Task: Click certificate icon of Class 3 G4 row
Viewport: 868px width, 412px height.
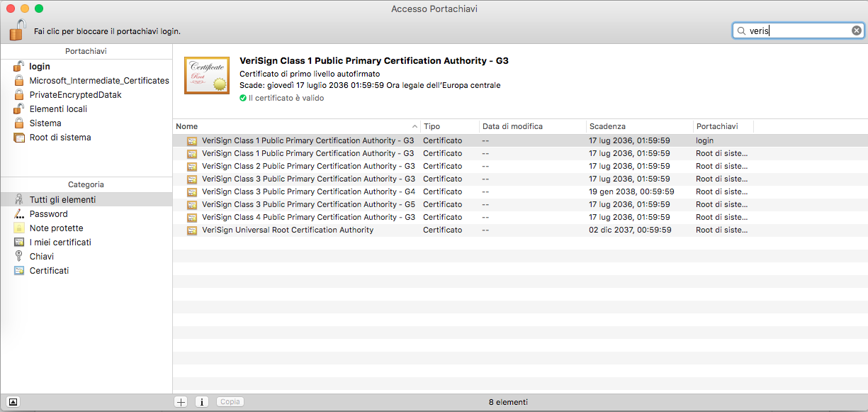Action: tap(192, 191)
